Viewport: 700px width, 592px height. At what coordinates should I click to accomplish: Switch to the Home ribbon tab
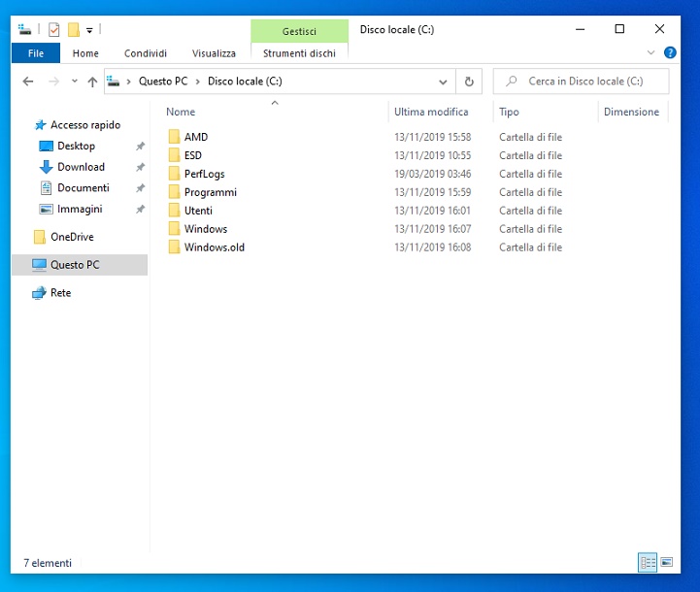[85, 53]
